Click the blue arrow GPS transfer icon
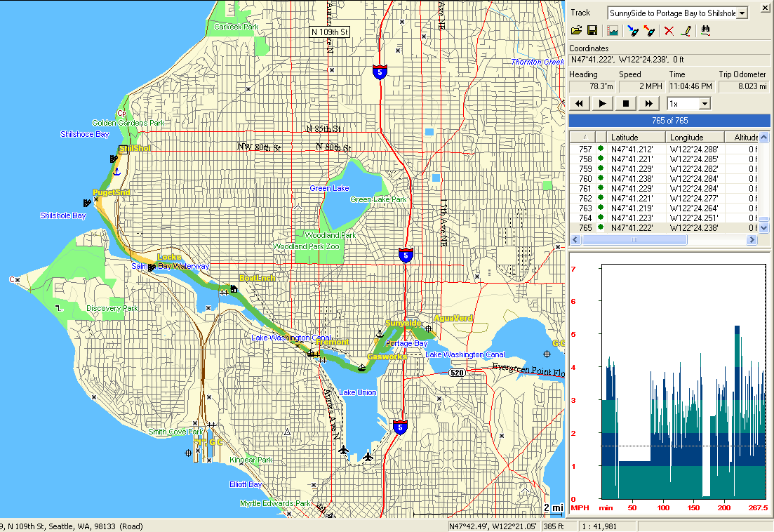 (632, 31)
